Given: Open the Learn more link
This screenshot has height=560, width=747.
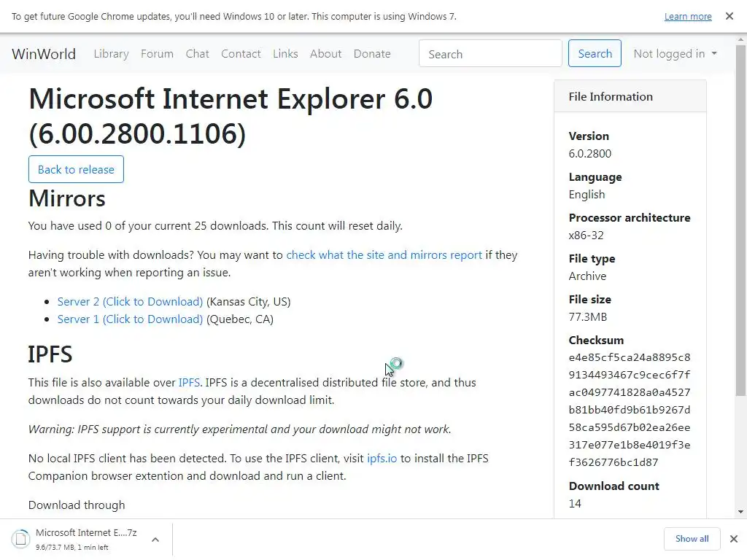Looking at the screenshot, I should click(x=688, y=16).
